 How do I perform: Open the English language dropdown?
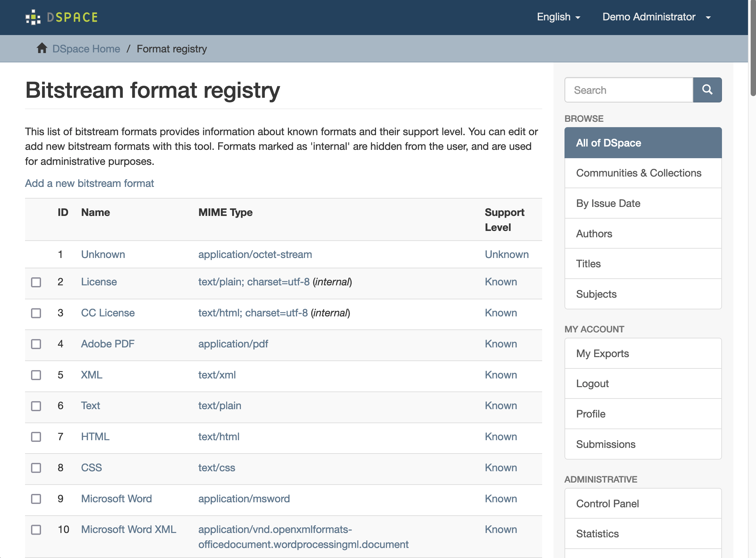[558, 17]
